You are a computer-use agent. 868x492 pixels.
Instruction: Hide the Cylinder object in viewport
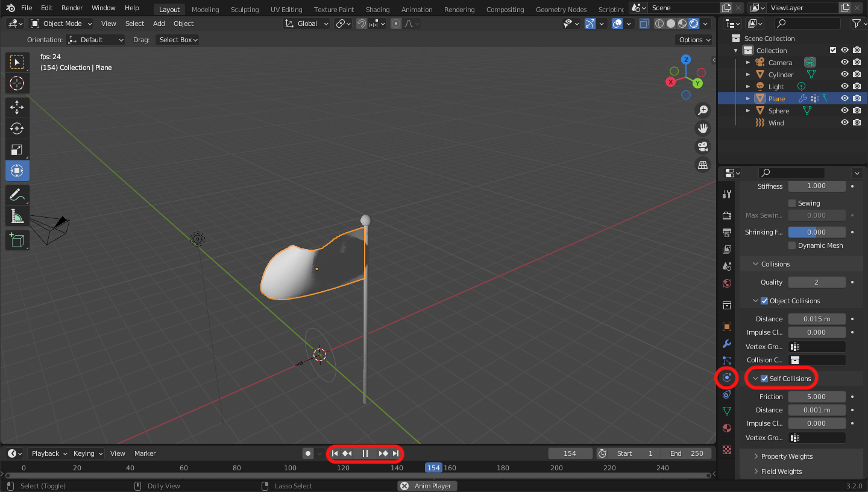[x=845, y=75]
